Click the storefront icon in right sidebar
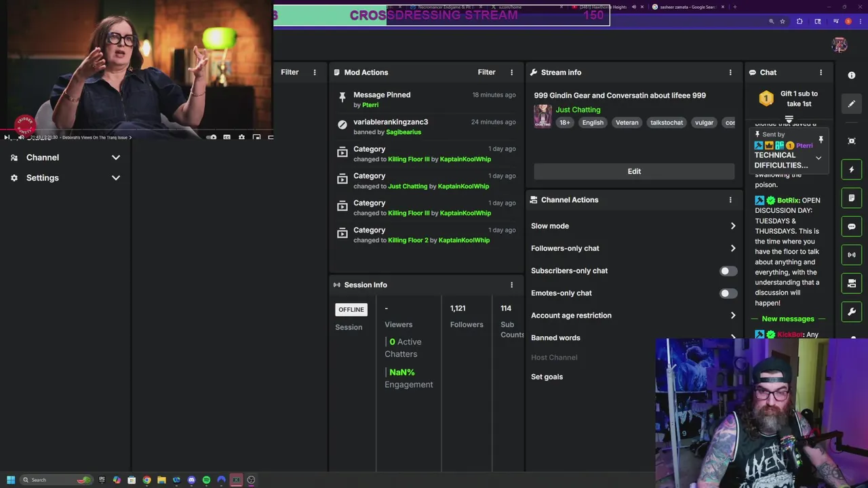868x488 pixels. [x=852, y=283]
